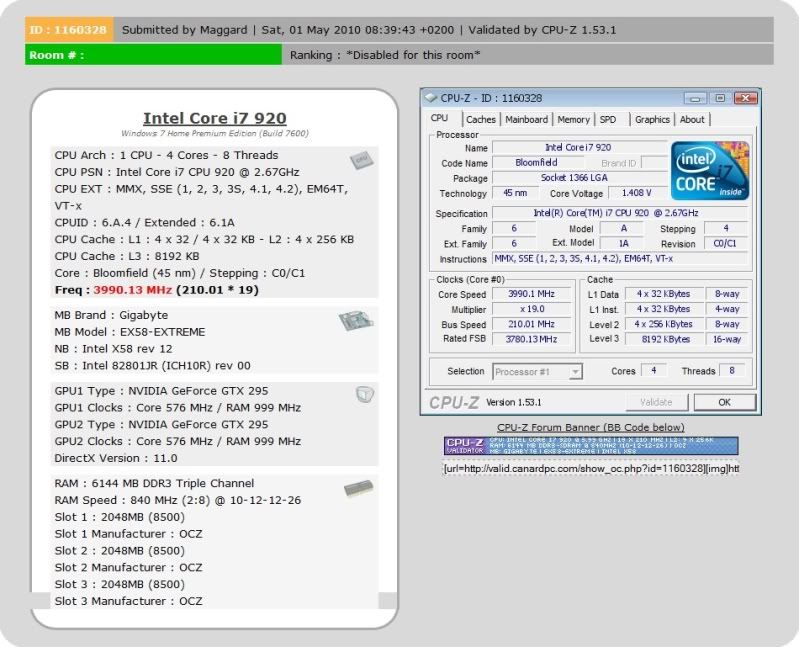Click the Validate button
Viewport: 799px width, 647px height.
click(656, 402)
